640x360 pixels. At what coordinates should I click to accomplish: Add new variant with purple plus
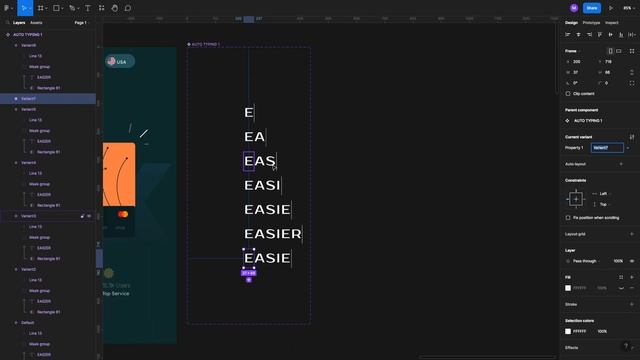click(x=249, y=280)
